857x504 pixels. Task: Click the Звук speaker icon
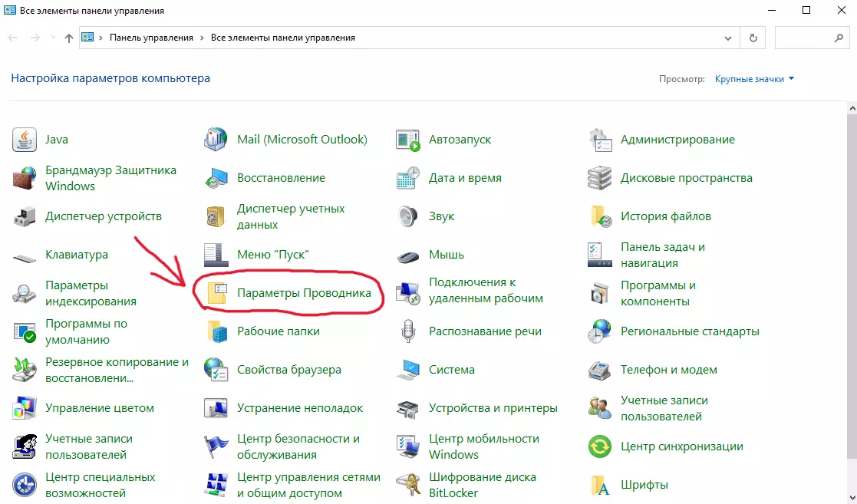[407, 216]
